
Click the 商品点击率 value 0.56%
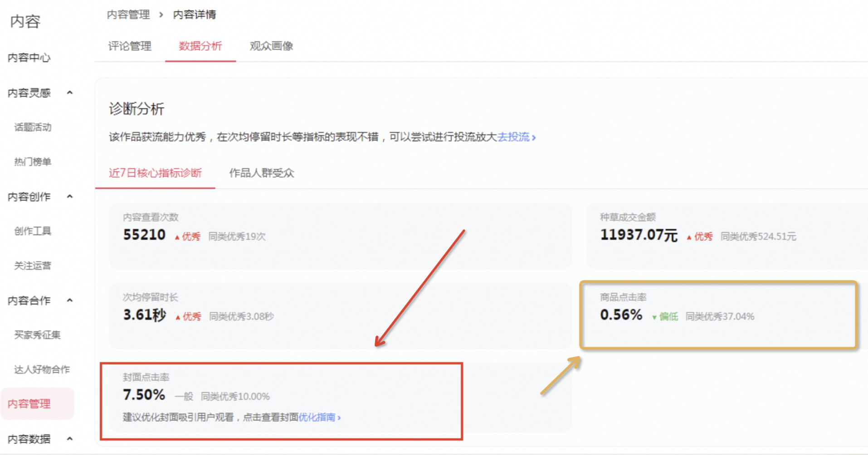(x=621, y=315)
